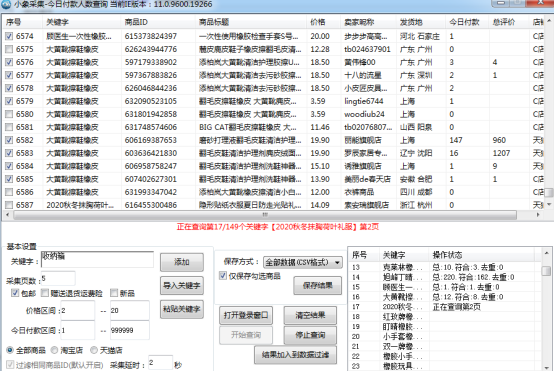The width and height of the screenshot is (554, 371).
Task: Check row 6580 checkbox
Action: point(9,114)
